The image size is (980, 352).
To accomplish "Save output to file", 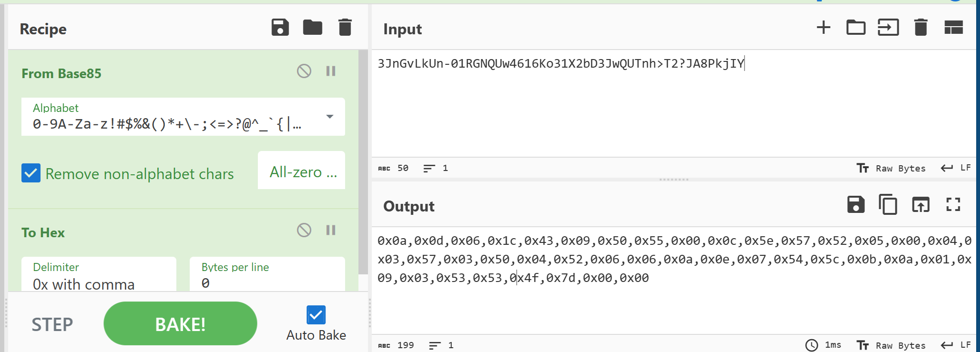I will [x=856, y=204].
